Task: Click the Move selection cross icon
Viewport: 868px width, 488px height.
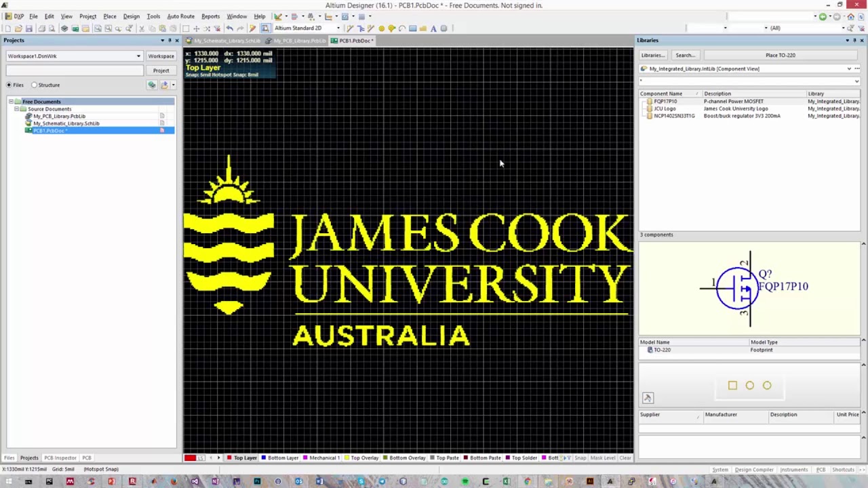Action: click(196, 28)
